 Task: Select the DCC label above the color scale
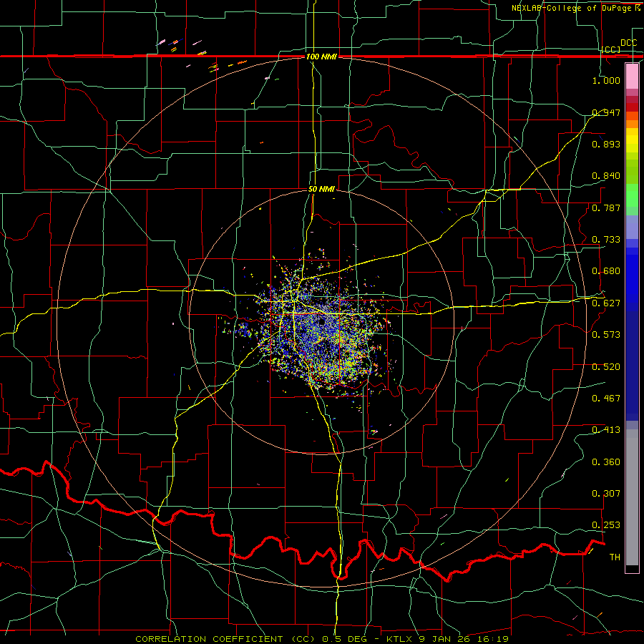pyautogui.click(x=629, y=43)
